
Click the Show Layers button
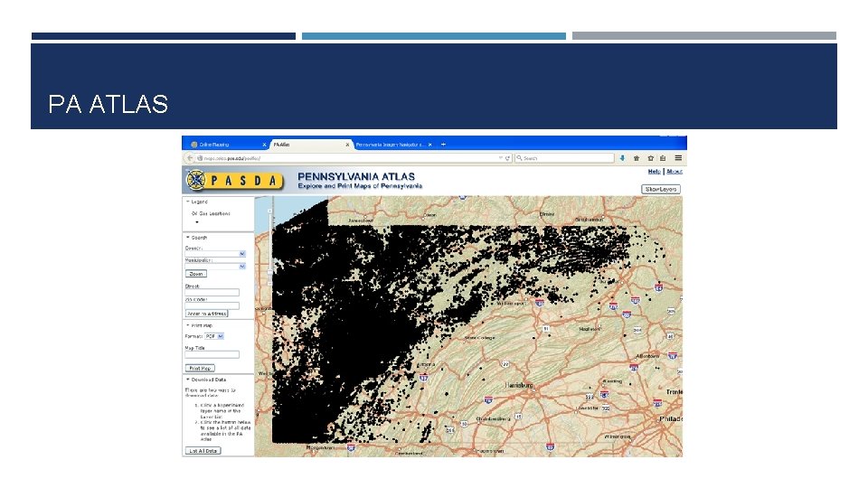point(661,189)
